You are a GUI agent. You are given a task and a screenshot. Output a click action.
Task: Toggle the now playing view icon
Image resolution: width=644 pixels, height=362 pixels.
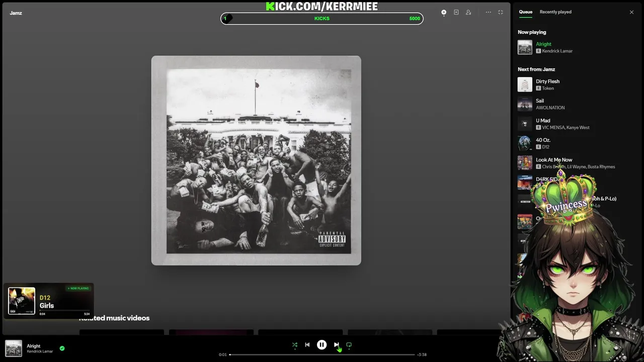[444, 12]
